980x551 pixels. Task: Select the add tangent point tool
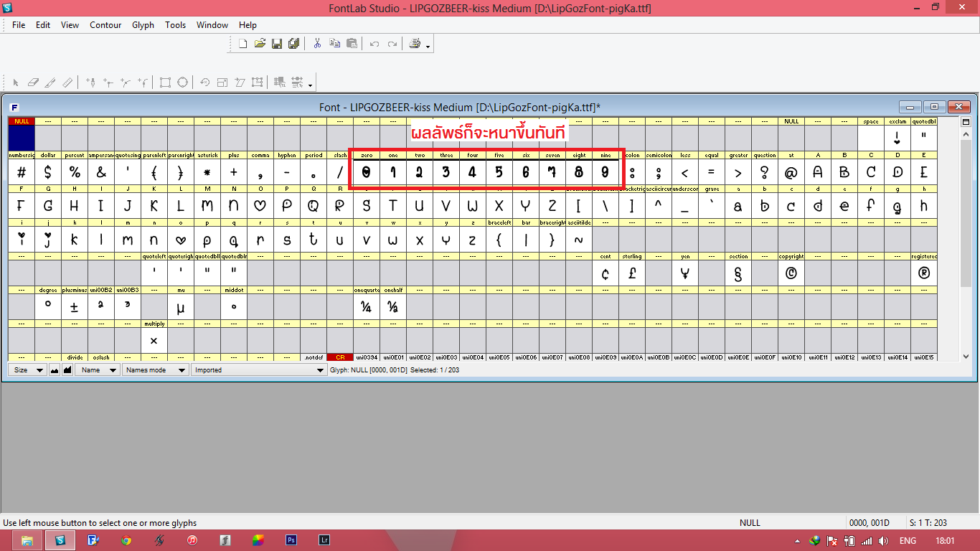point(142,83)
